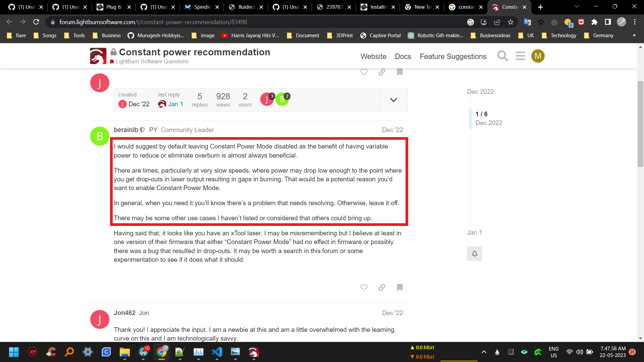
Task: Open the M user avatar menu
Action: [x=538, y=56]
